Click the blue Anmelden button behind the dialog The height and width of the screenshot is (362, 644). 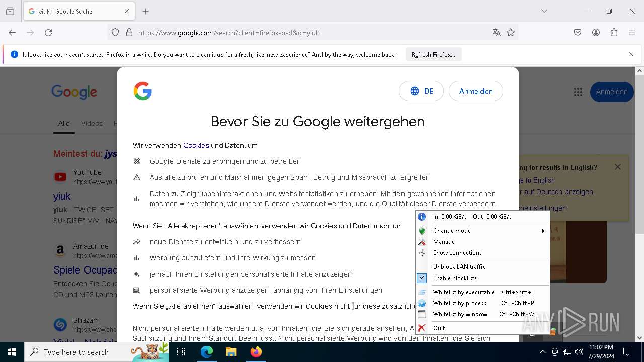[x=612, y=92]
